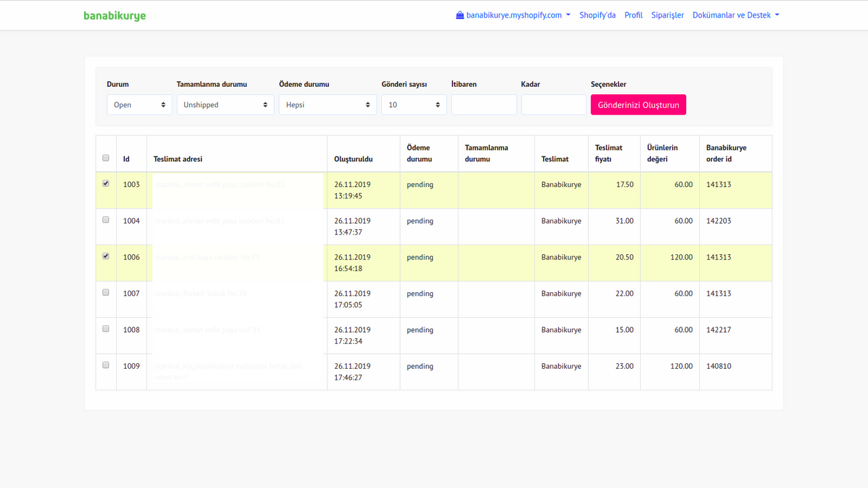This screenshot has width=868, height=488.
Task: Click delivery price 17.50
Action: (625, 184)
